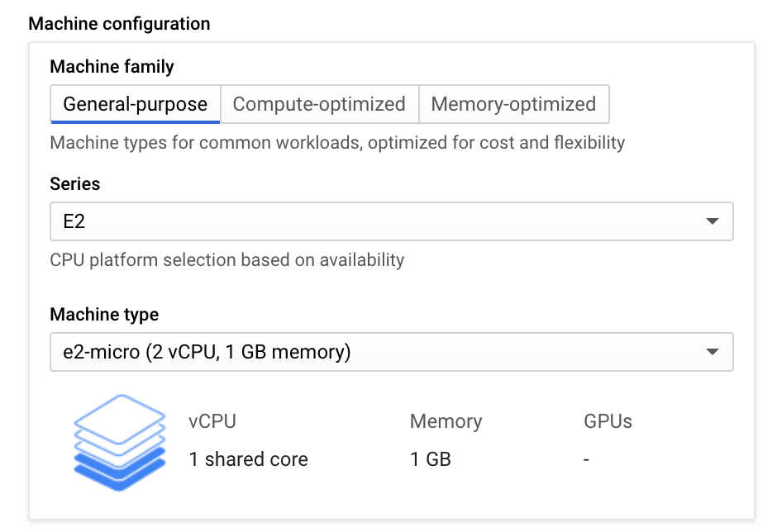Click the GPUs label

[x=608, y=421]
